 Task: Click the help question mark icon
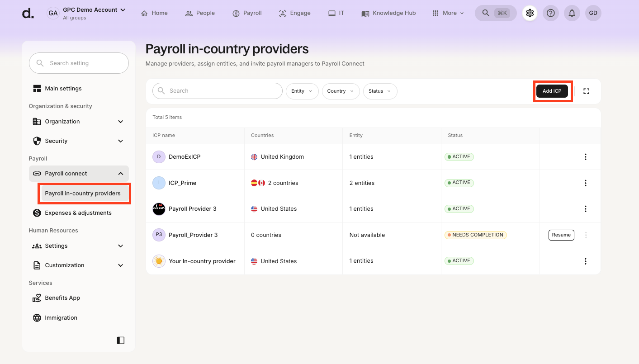coord(550,13)
